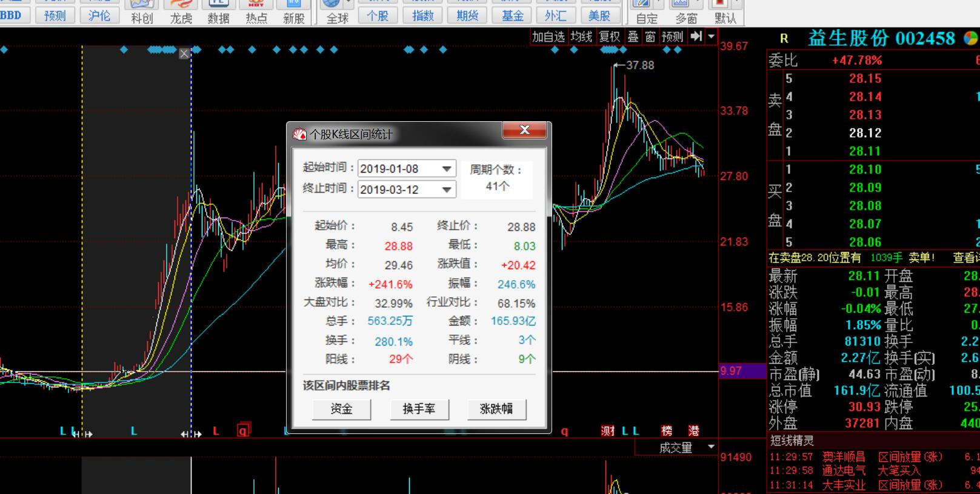Open the 新股 new stocks icon
Viewport: 980px width, 494px height.
[x=293, y=12]
